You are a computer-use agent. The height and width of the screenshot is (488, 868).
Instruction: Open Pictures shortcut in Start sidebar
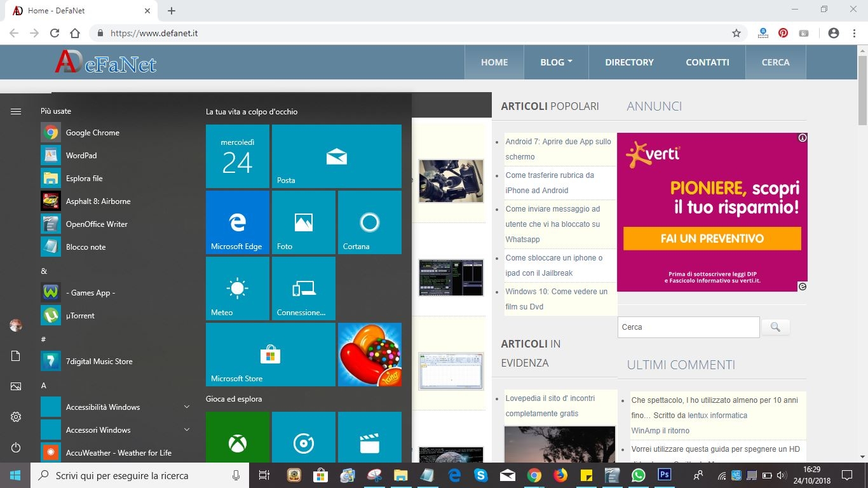point(16,386)
